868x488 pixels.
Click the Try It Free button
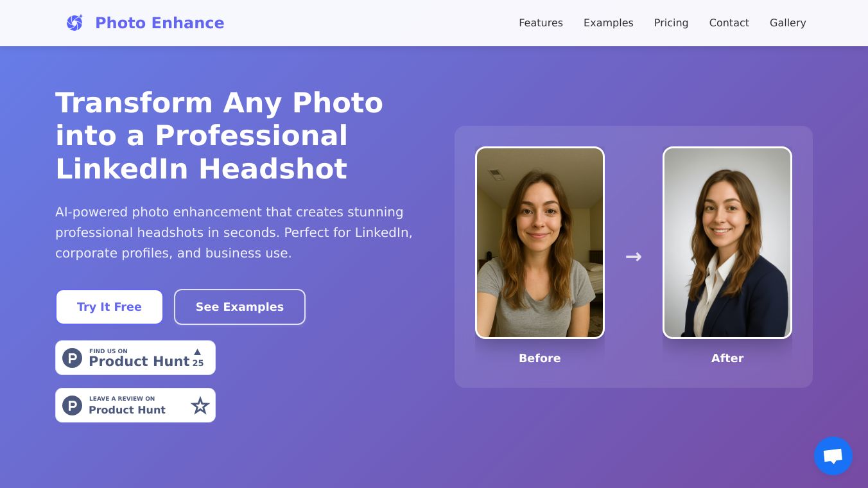(x=109, y=307)
